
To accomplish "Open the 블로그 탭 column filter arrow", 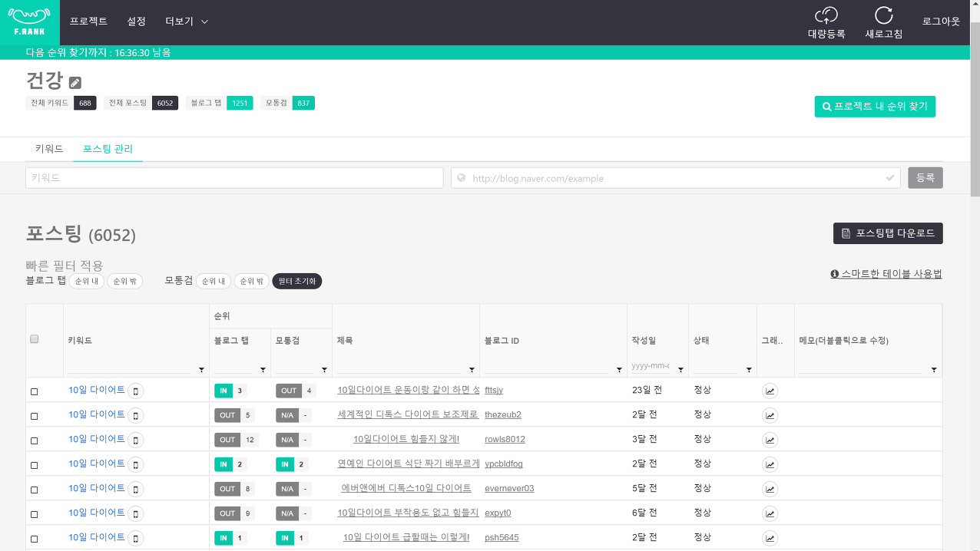I will tap(263, 370).
